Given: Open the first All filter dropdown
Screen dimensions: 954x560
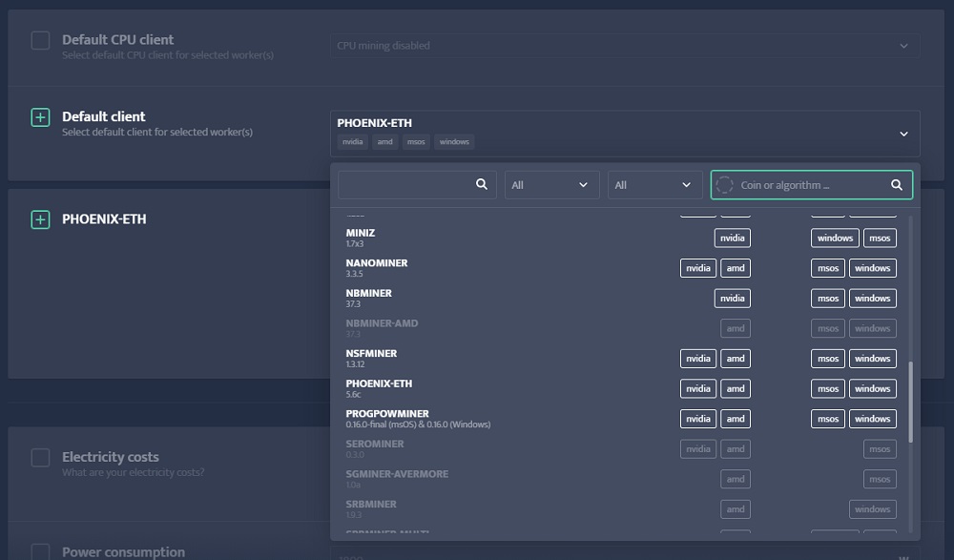Looking at the screenshot, I should 551,185.
